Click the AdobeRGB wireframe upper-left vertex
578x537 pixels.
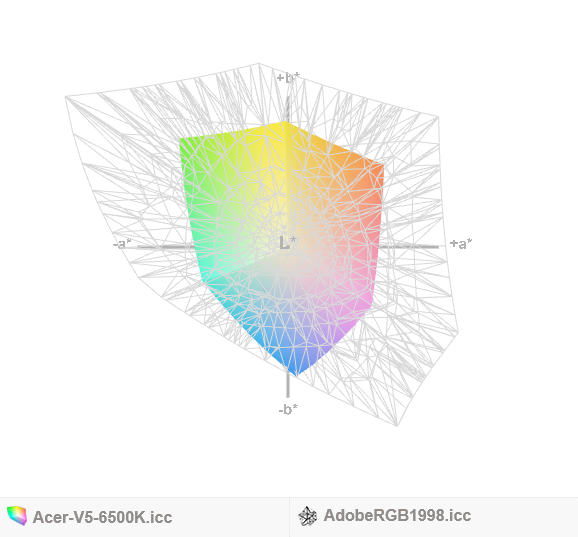coord(66,97)
